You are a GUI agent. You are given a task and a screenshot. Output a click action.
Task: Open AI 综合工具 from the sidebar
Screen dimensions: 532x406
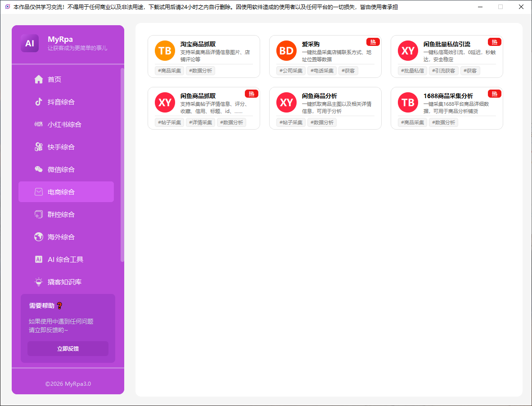point(66,259)
